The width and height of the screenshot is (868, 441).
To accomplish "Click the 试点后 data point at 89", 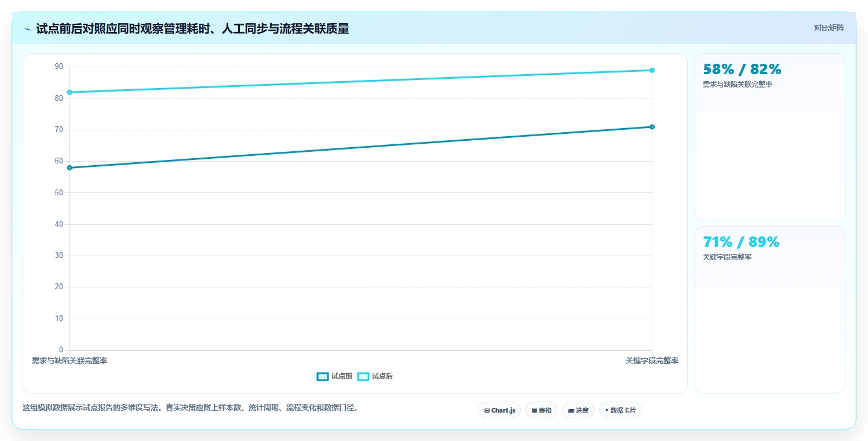I will (652, 70).
